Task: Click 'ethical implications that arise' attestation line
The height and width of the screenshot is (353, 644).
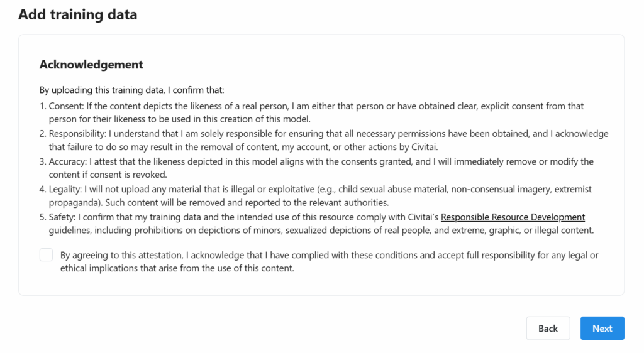Action: click(177, 268)
